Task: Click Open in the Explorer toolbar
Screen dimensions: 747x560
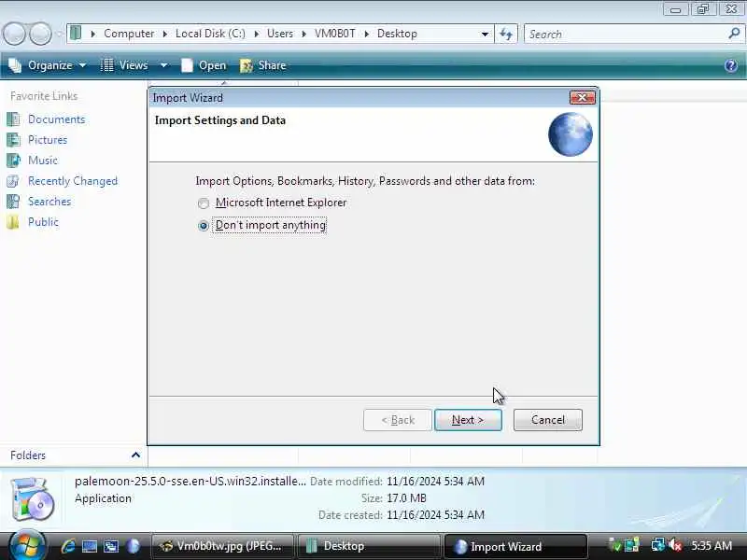Action: pyautogui.click(x=204, y=65)
